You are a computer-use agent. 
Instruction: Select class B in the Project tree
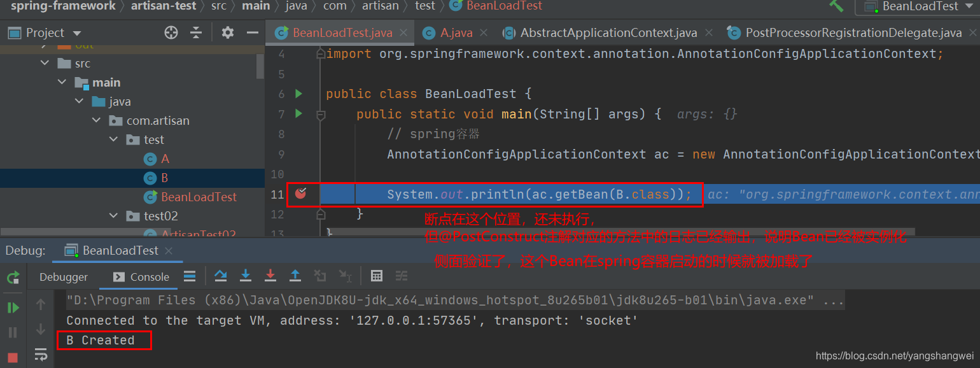(x=165, y=178)
